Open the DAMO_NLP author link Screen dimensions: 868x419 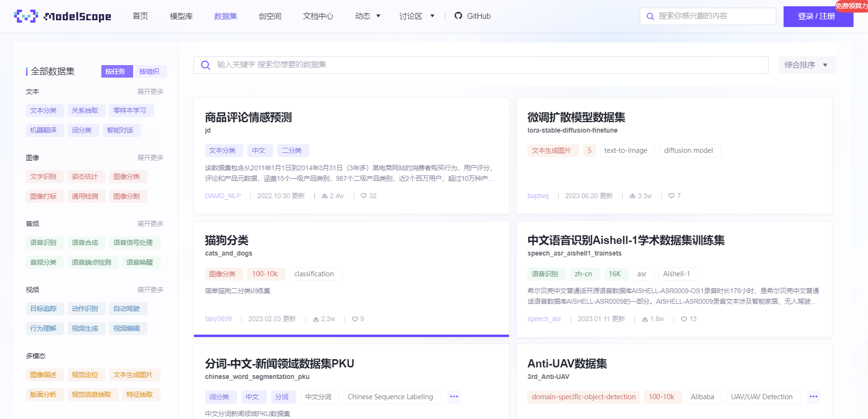click(223, 196)
